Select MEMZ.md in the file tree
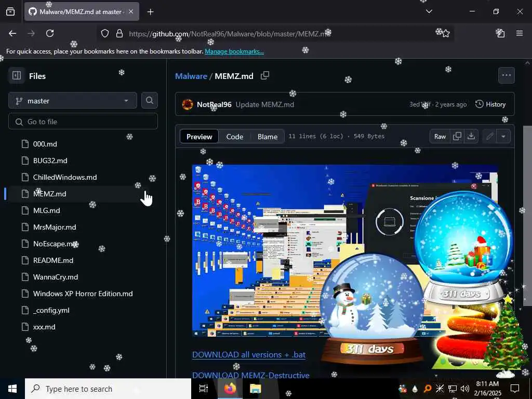532x399 pixels. point(49,194)
